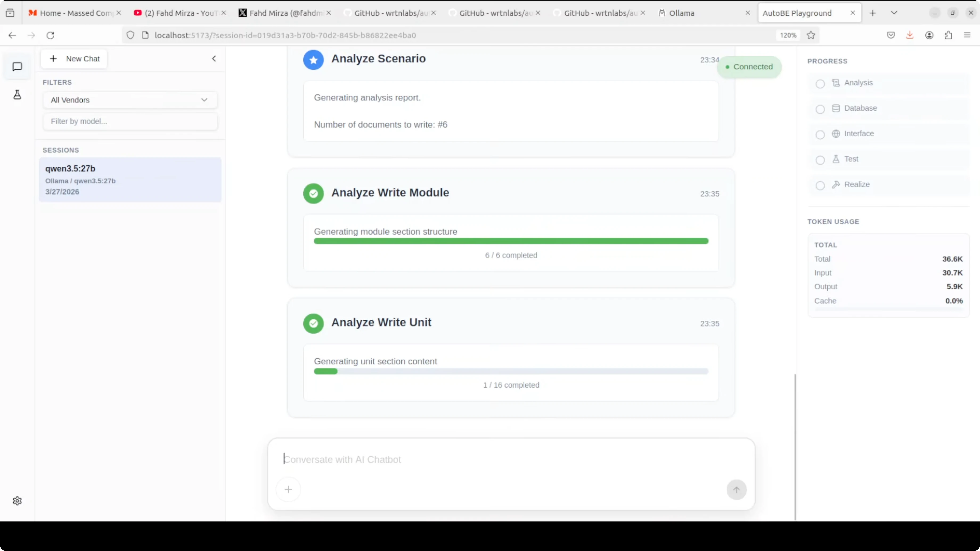
Task: Select the Analysis progress step circle
Action: [820, 84]
